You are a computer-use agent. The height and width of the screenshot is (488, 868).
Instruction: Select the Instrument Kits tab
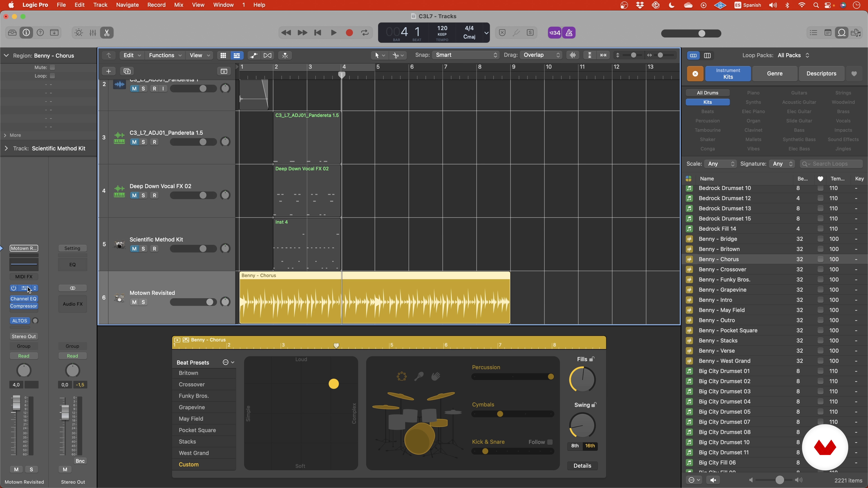pos(728,73)
